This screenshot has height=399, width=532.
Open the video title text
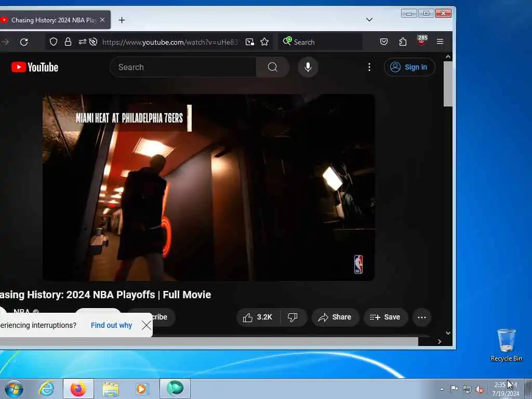pos(105,295)
